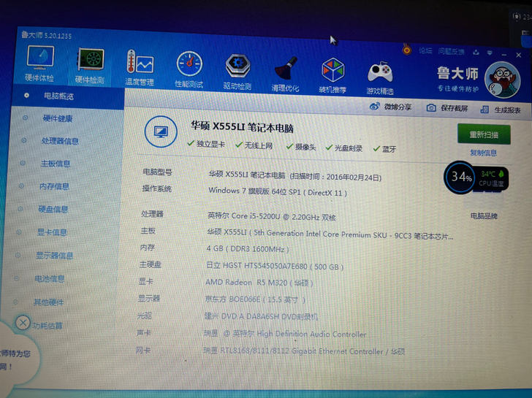Click the medal icon near 论坛
The height and width of the screenshot is (398, 532).
pyautogui.click(x=407, y=50)
